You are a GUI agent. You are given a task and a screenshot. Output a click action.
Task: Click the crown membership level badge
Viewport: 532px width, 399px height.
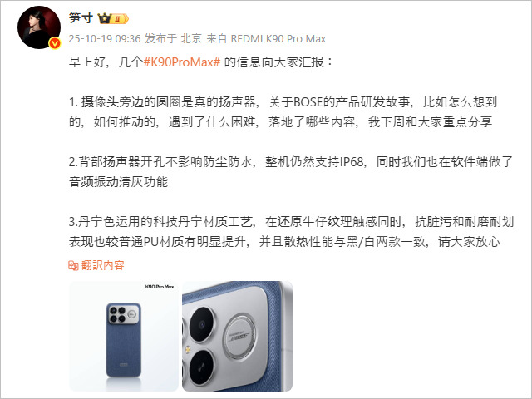(113, 18)
